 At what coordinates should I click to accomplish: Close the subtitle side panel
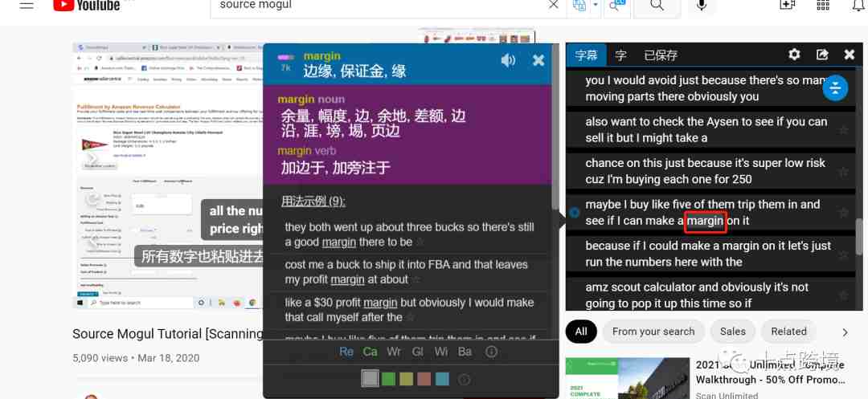pos(850,54)
